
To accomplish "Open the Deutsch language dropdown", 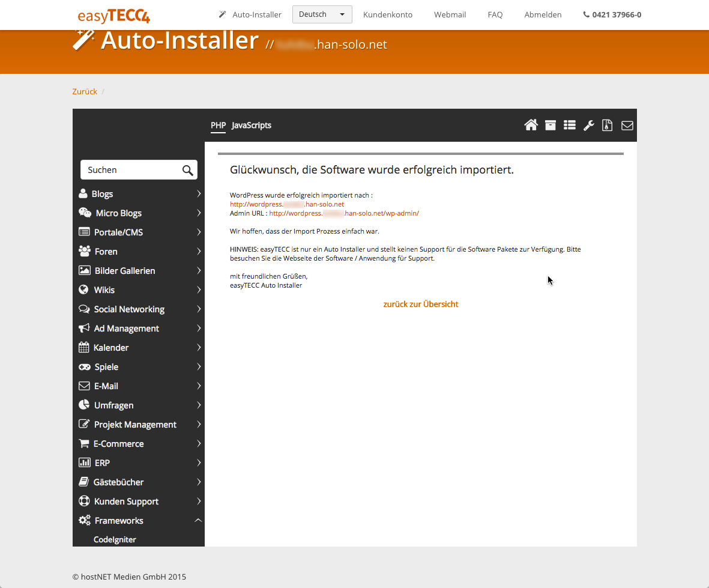I will click(x=322, y=14).
